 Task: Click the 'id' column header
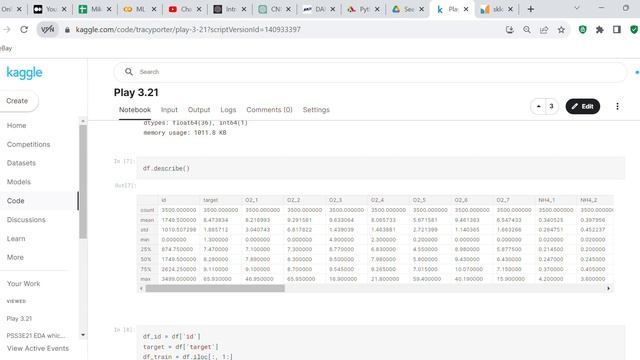pos(164,200)
